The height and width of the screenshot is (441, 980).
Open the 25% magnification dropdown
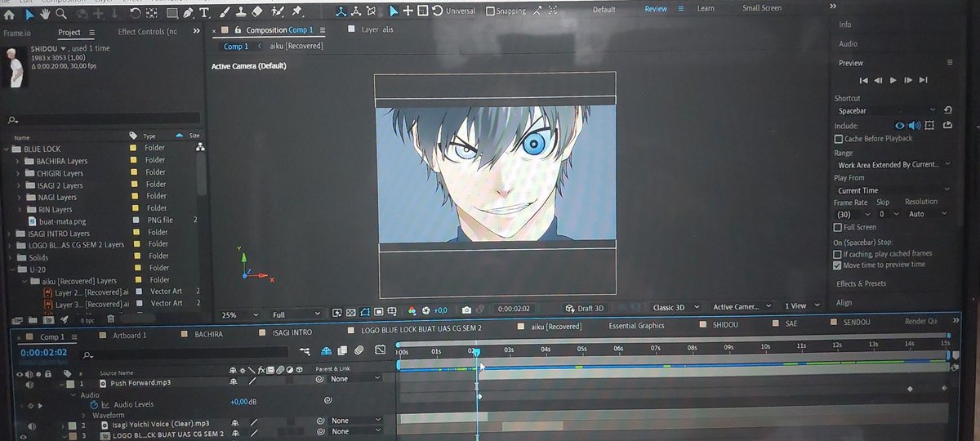click(241, 314)
